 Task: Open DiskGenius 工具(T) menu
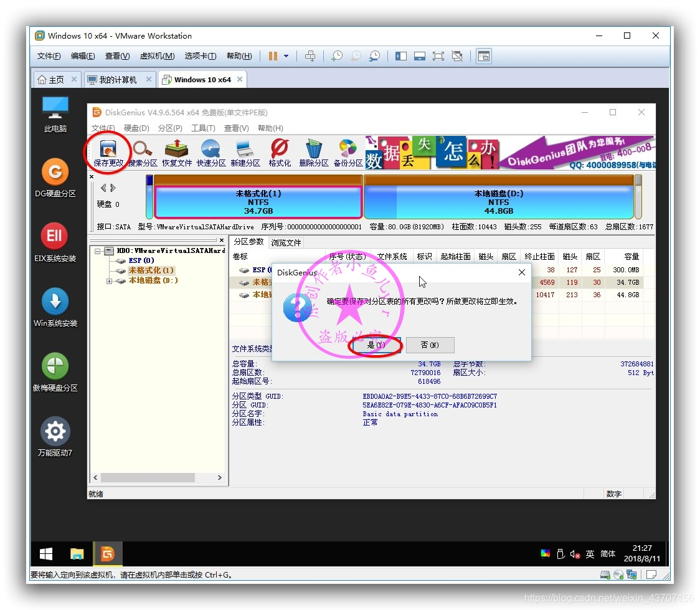click(x=203, y=128)
